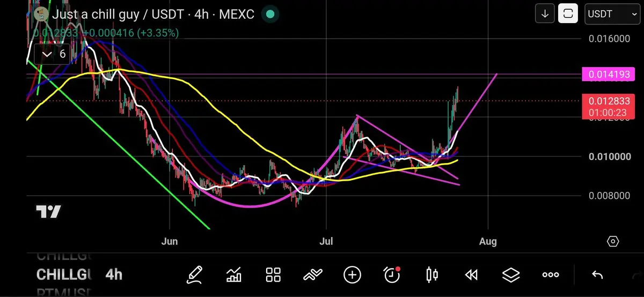Screen dimensions: 644x297
Task: Open the compare symbols wavy lines icon
Action: tap(312, 275)
